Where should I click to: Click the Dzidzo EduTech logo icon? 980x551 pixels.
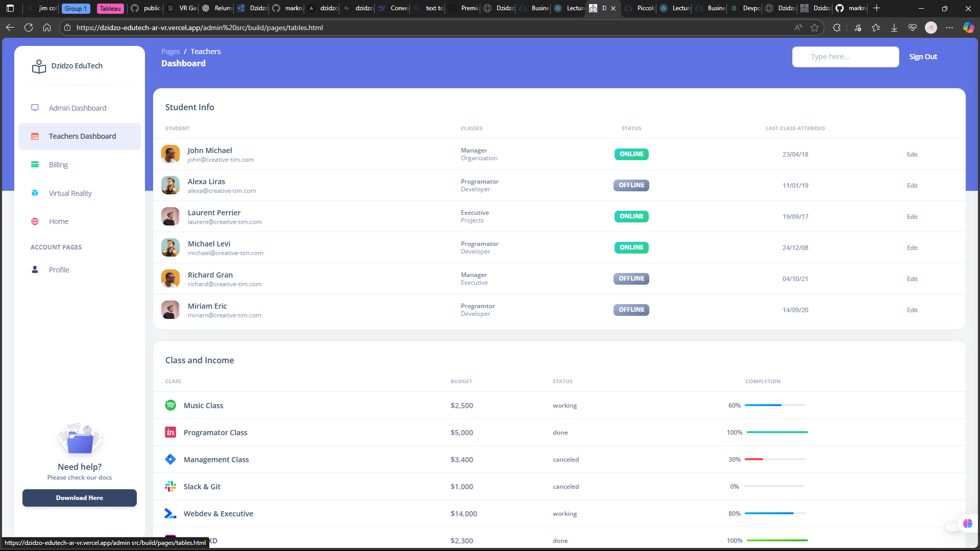pos(39,66)
